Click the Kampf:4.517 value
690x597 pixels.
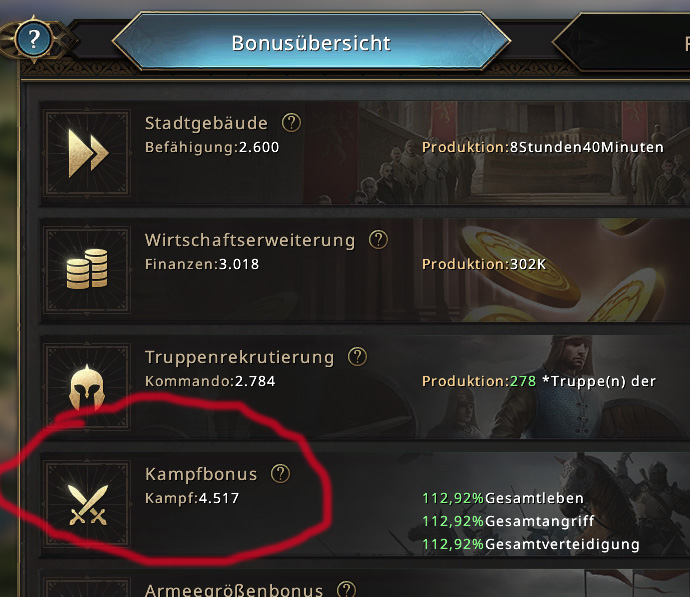192,498
